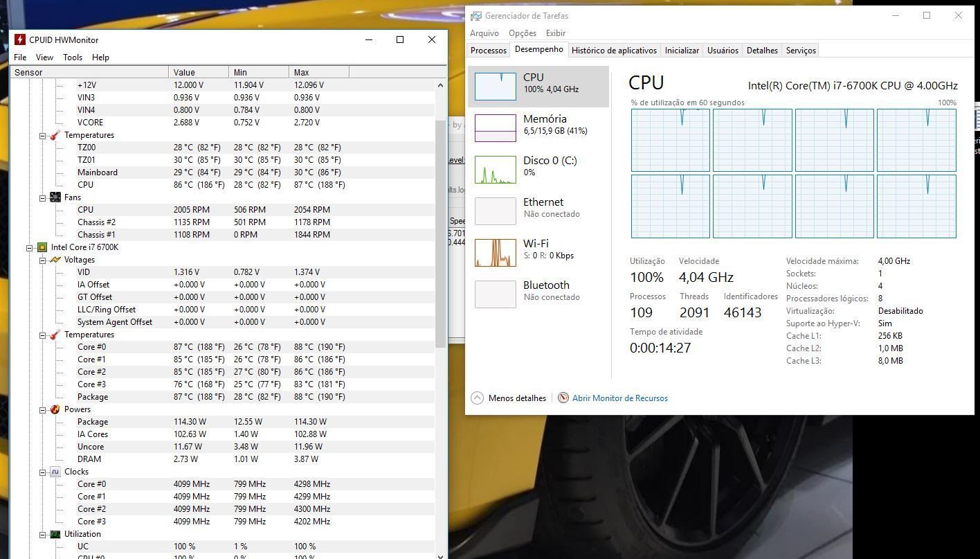Open the Abrir Monitor de Recursos link
980x559 pixels.
(619, 398)
